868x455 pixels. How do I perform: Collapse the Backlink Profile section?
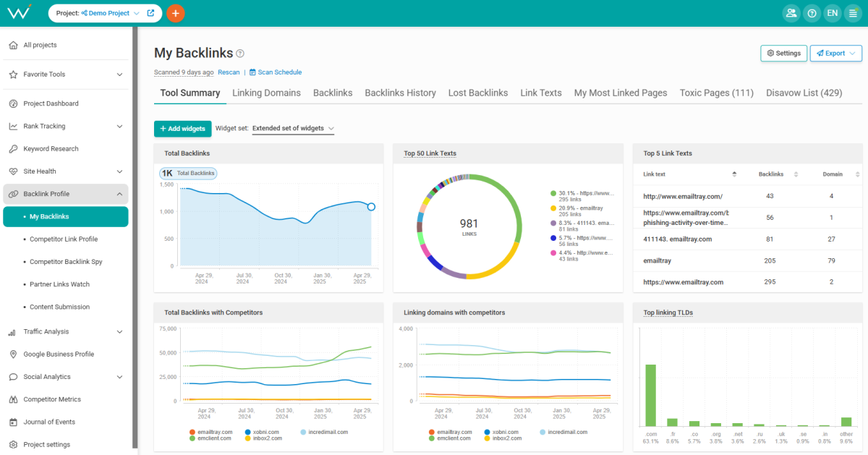point(119,194)
